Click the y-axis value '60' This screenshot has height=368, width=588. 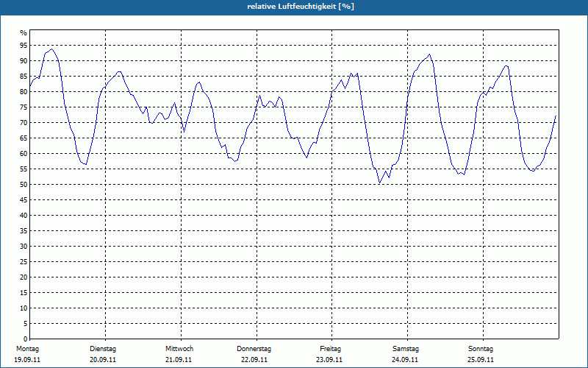click(x=24, y=154)
